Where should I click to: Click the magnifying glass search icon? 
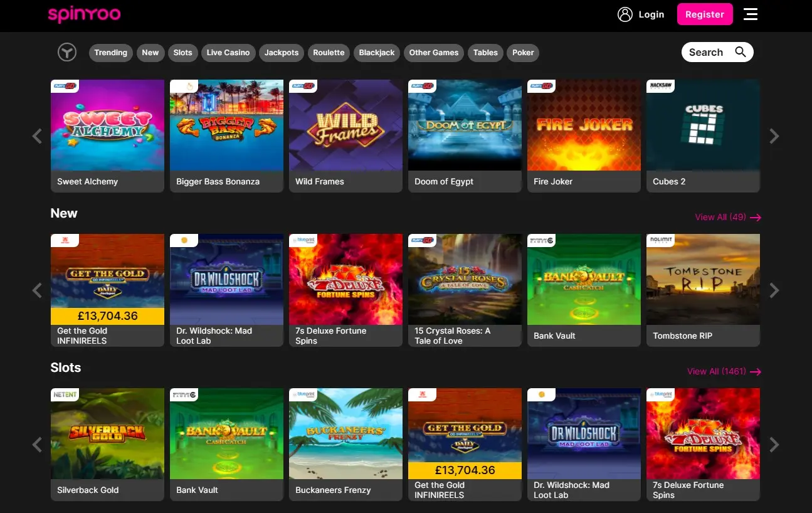pyautogui.click(x=741, y=52)
